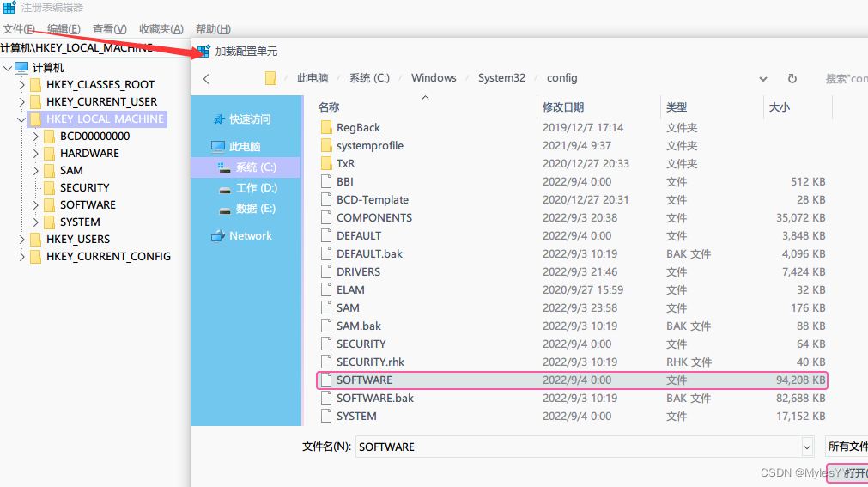Viewport: 868px width, 487px height.
Task: Click the registry path address bar
Action: pyautogui.click(x=95, y=47)
